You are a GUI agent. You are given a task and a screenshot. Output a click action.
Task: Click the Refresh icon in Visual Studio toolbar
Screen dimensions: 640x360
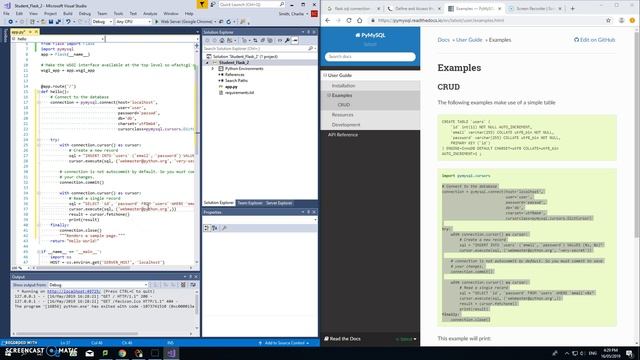coord(229,22)
